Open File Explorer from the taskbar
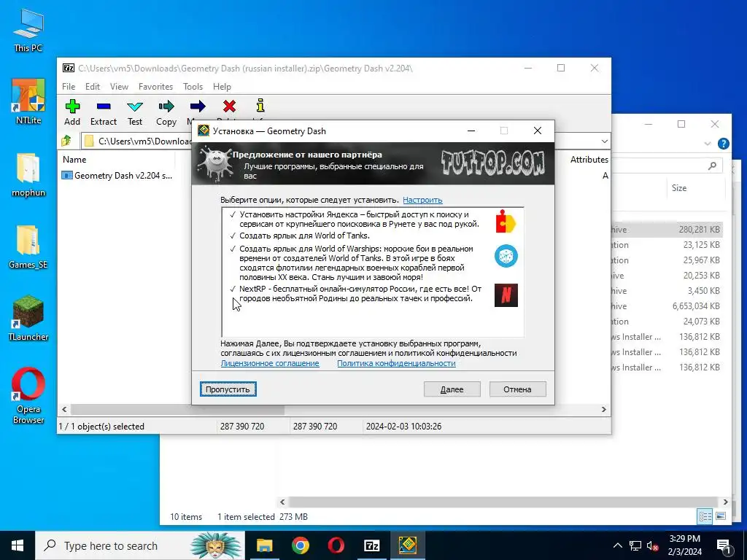The height and width of the screenshot is (560, 747). point(264,545)
